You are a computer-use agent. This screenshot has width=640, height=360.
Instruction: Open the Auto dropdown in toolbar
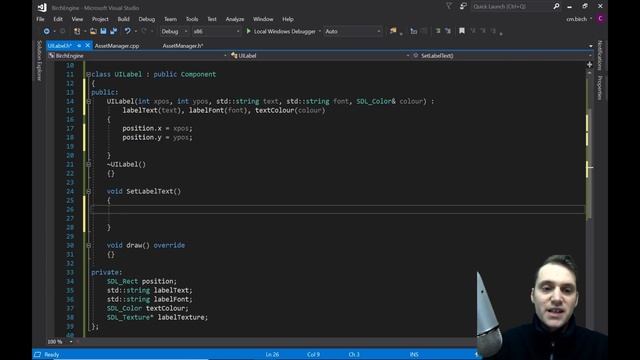coord(353,31)
